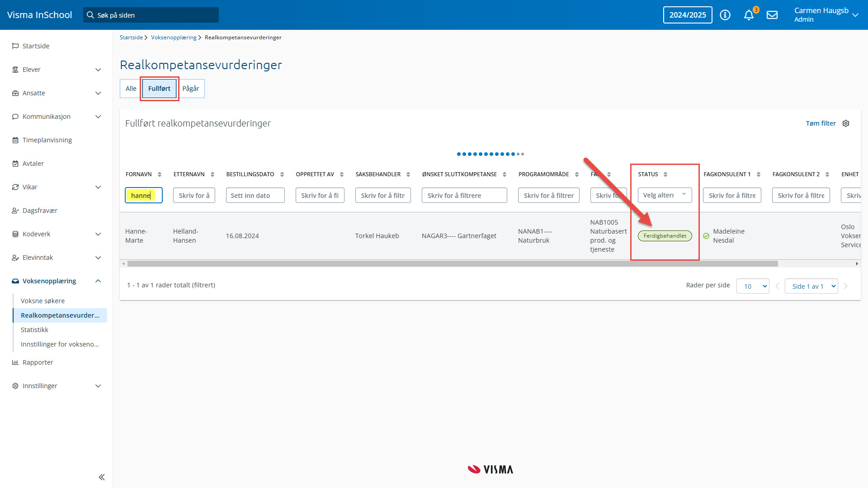
Task: Sort by Fagkonsulent 1 column
Action: [x=759, y=174]
